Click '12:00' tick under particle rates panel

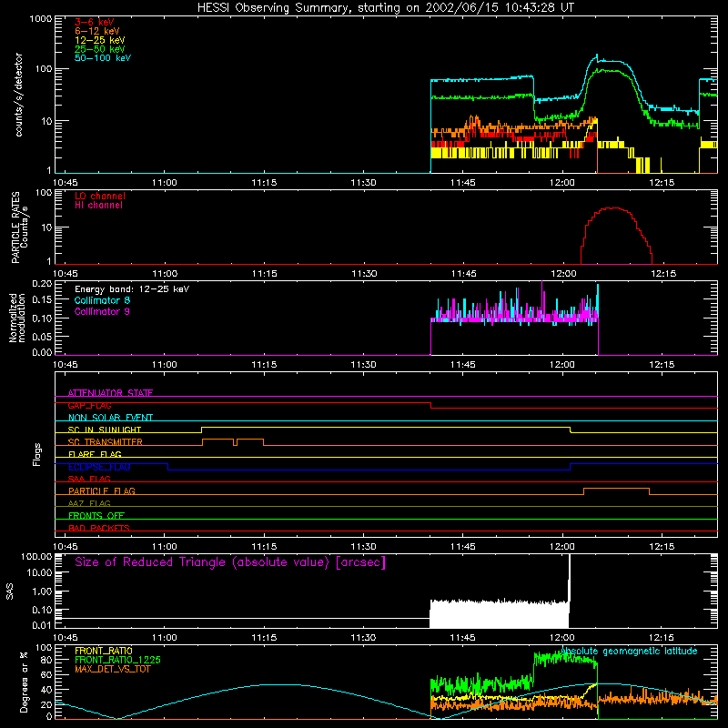[x=563, y=274]
